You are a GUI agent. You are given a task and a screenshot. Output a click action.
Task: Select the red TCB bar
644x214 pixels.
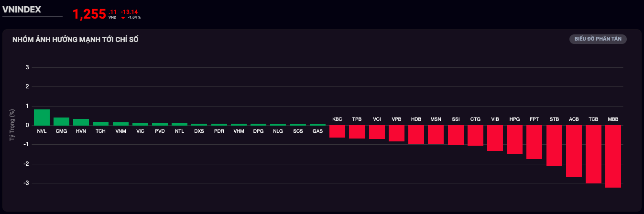click(x=593, y=154)
